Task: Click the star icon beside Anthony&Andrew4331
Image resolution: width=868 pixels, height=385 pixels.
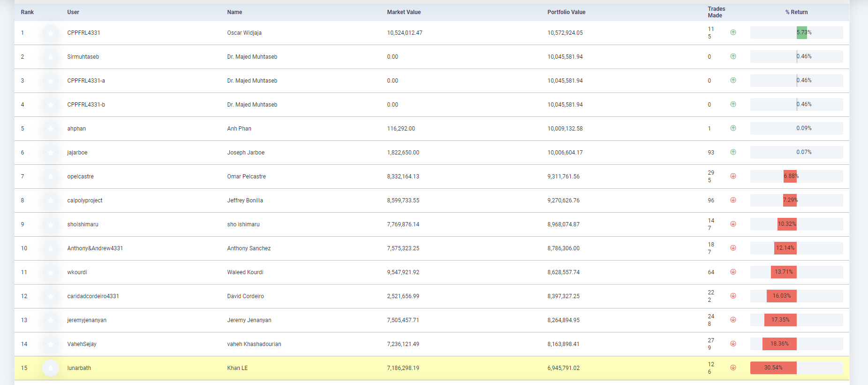Action: pos(51,248)
